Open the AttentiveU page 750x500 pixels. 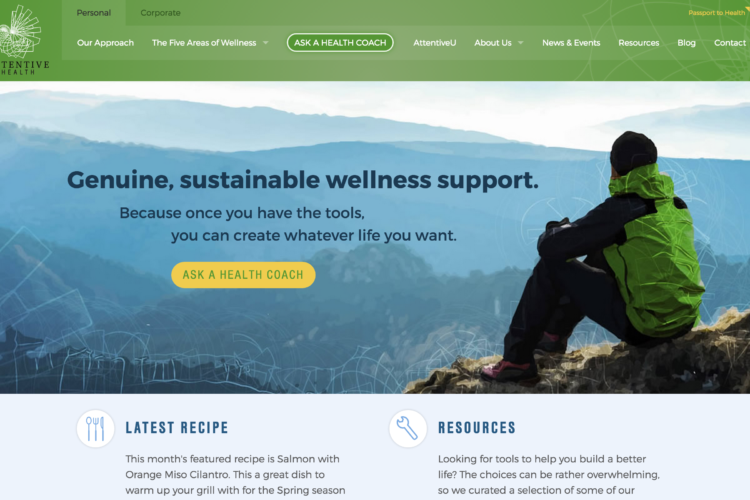[434, 43]
